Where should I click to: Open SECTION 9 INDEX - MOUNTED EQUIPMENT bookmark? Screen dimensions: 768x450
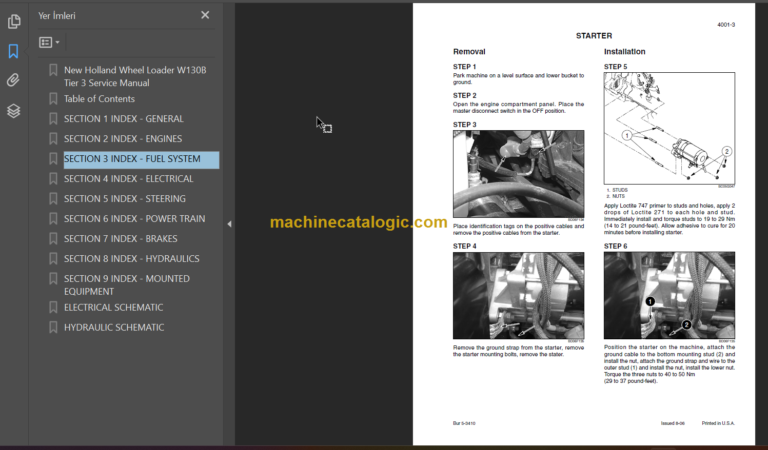click(126, 285)
